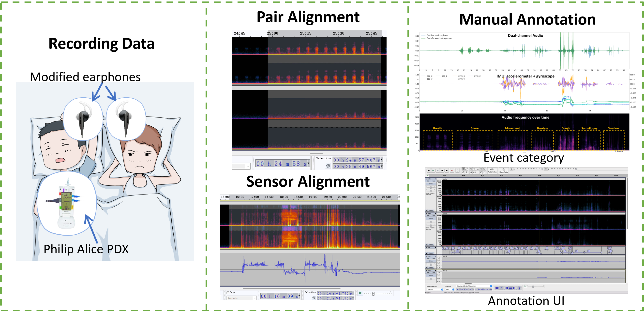The width and height of the screenshot is (644, 317).
Task: Open the Audio Setup menu
Action: (492, 170)
